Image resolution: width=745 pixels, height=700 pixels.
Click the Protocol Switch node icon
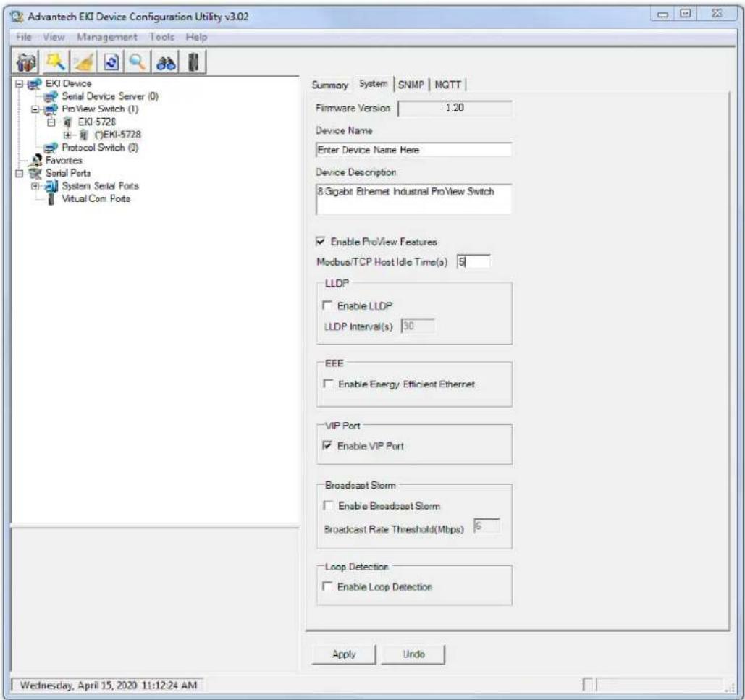[51, 148]
